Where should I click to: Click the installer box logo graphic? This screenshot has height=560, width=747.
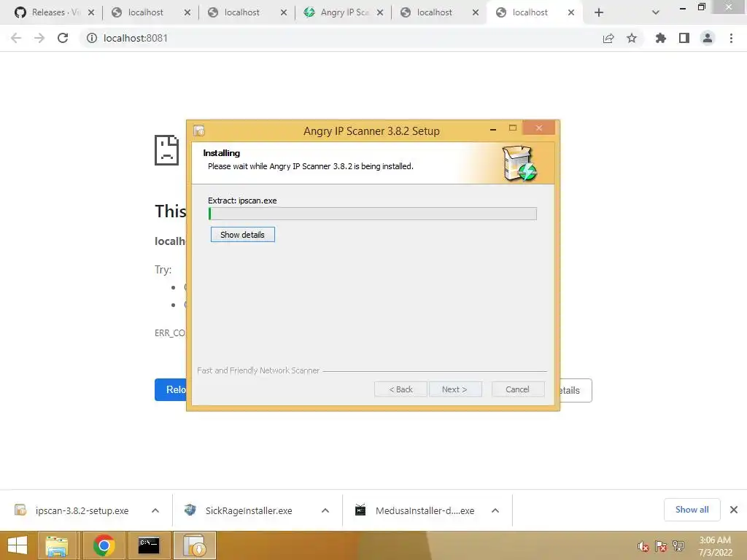tap(519, 163)
